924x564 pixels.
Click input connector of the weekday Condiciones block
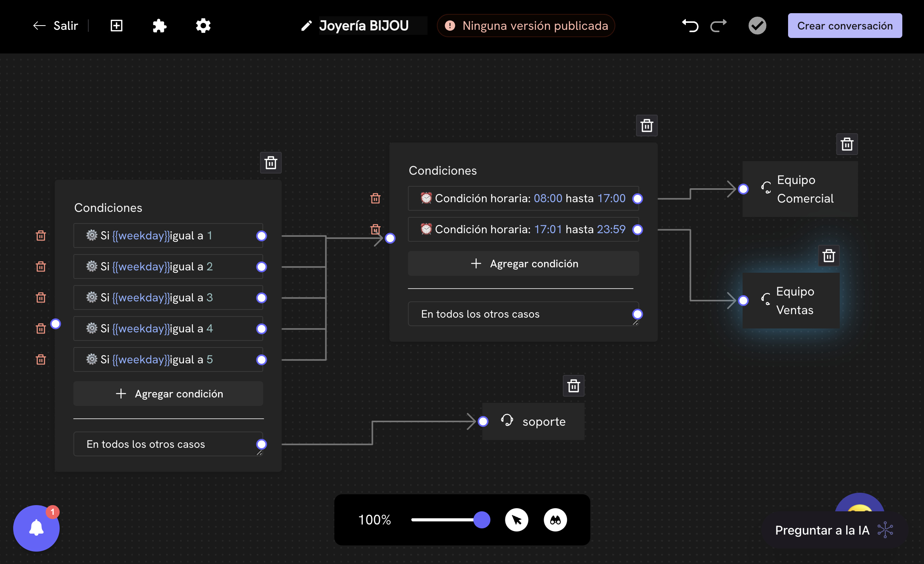tap(56, 324)
